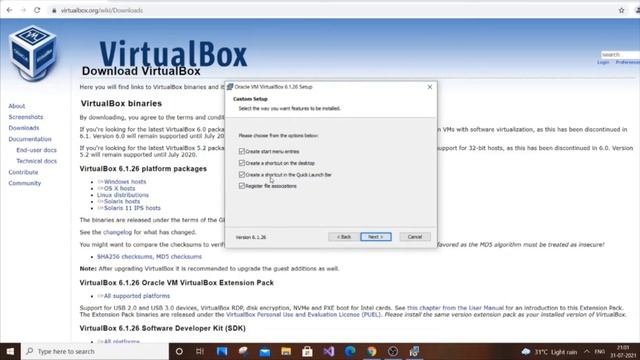This screenshot has height=360, width=640.
Task: Click the VirtualBox cube logo
Action: click(33, 53)
